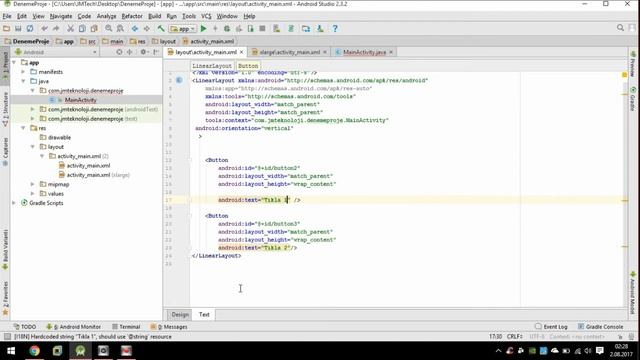This screenshot has height=360, width=640.
Task: Expand the mipmap folder
Action: click(33, 184)
